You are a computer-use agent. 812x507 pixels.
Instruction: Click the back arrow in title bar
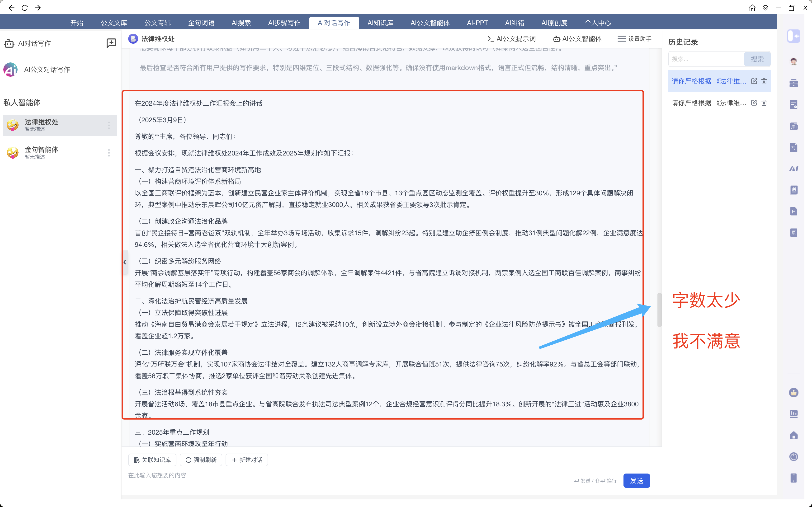point(11,8)
